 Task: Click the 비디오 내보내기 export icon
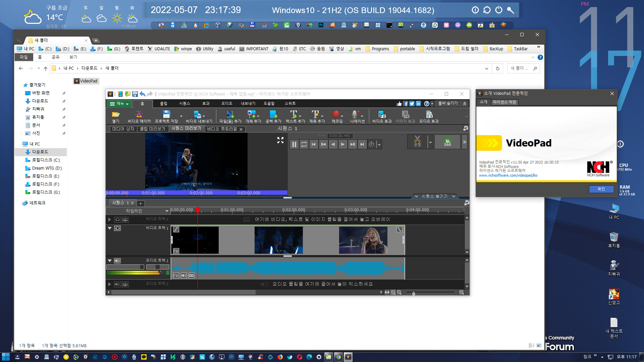pyautogui.click(x=197, y=114)
